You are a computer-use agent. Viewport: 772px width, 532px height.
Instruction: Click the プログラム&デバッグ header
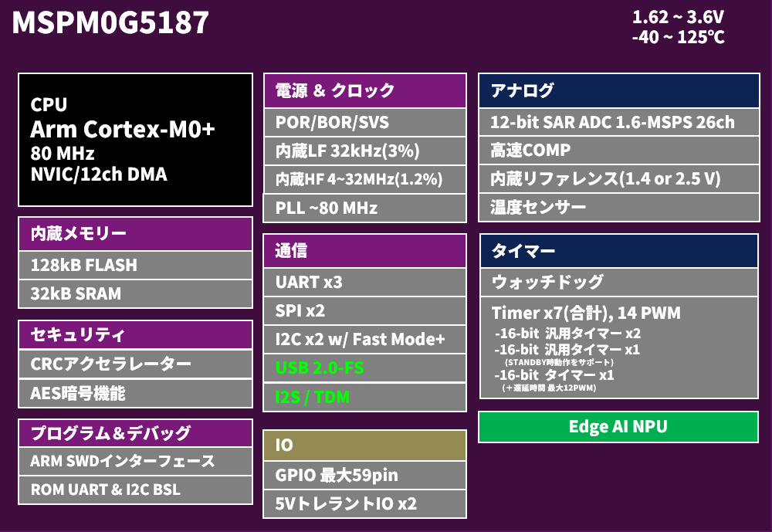point(135,433)
